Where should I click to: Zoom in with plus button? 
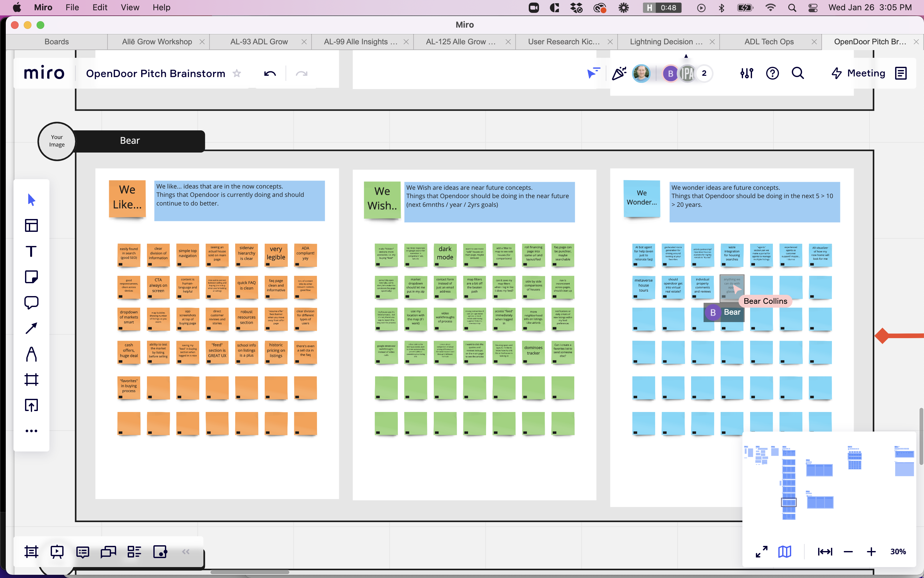871,552
